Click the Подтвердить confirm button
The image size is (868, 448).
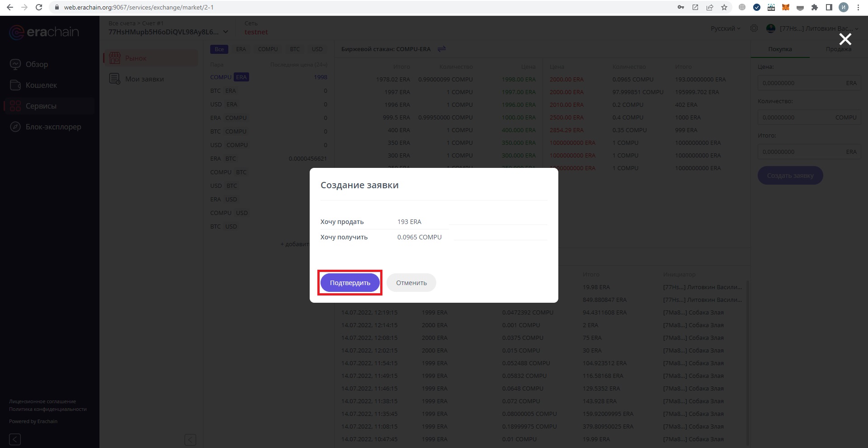tap(350, 283)
